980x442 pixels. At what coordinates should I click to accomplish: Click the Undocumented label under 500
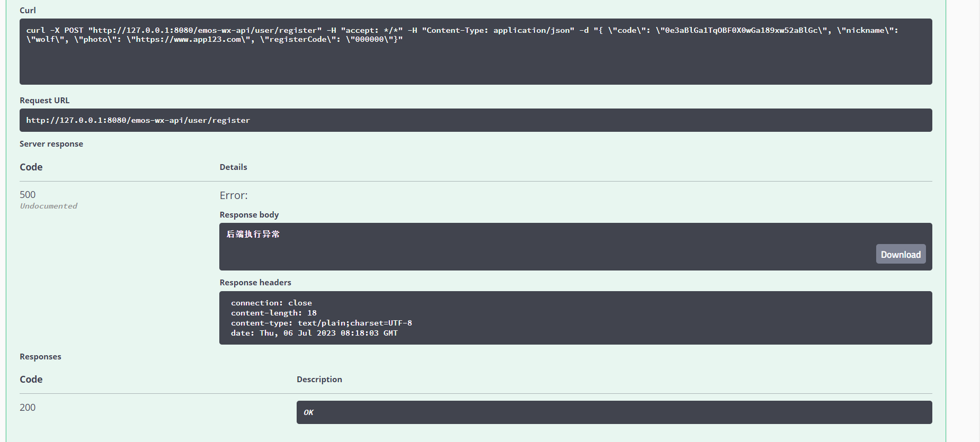pyautogui.click(x=49, y=206)
